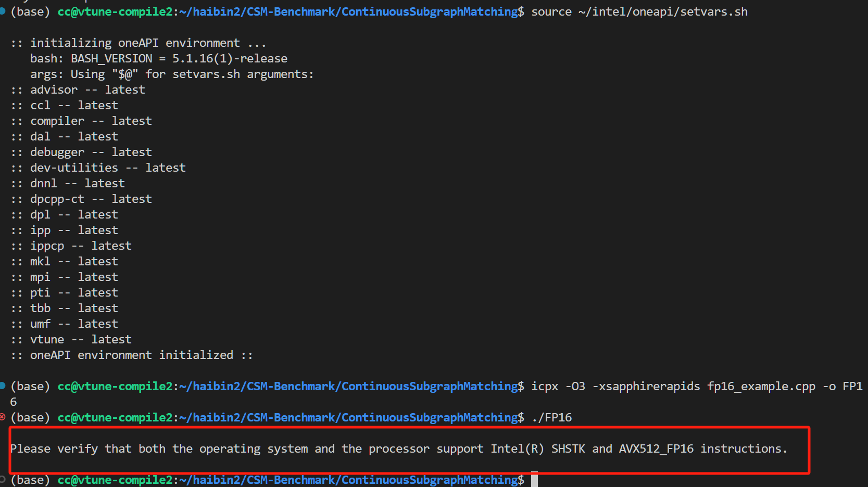Click the 'args: Using "$@" for setvars.sh arguments:' line

click(x=172, y=74)
